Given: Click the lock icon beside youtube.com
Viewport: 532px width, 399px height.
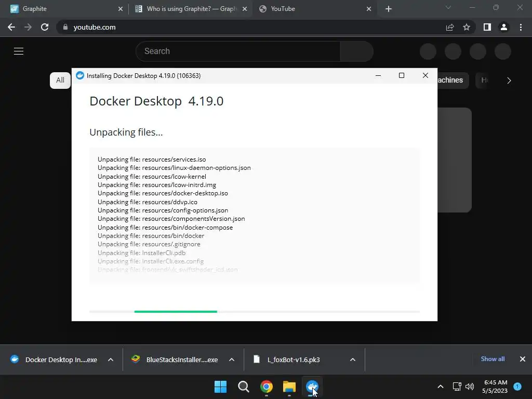Looking at the screenshot, I should point(65,27).
